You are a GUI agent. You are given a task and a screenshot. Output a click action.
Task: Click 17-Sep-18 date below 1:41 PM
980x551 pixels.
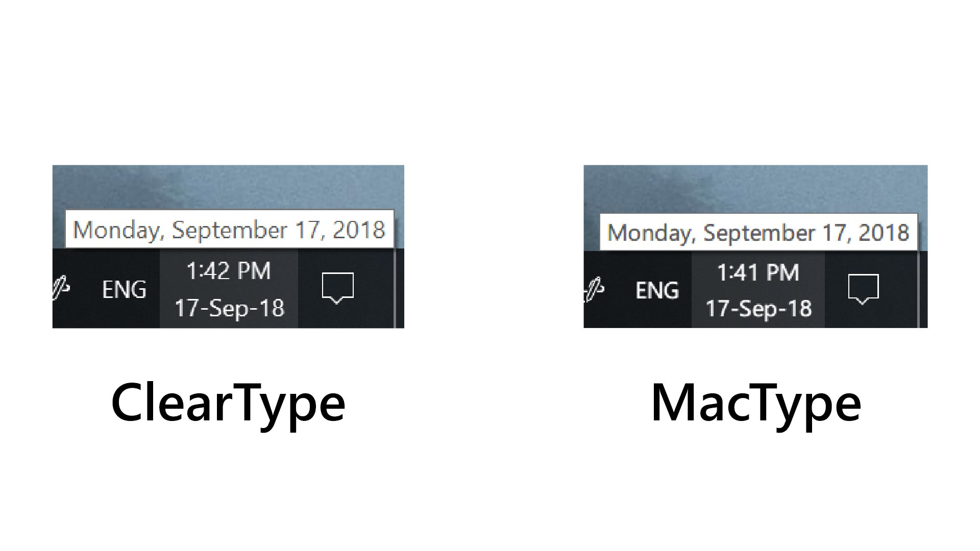point(758,309)
